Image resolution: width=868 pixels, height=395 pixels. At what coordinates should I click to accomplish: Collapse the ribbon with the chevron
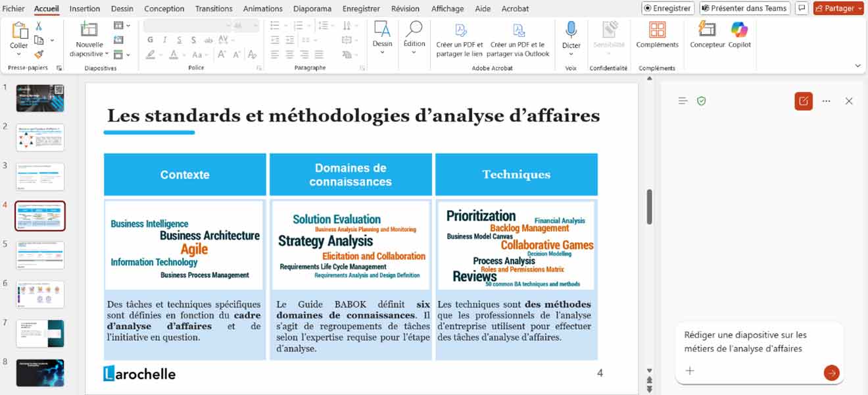[857, 66]
